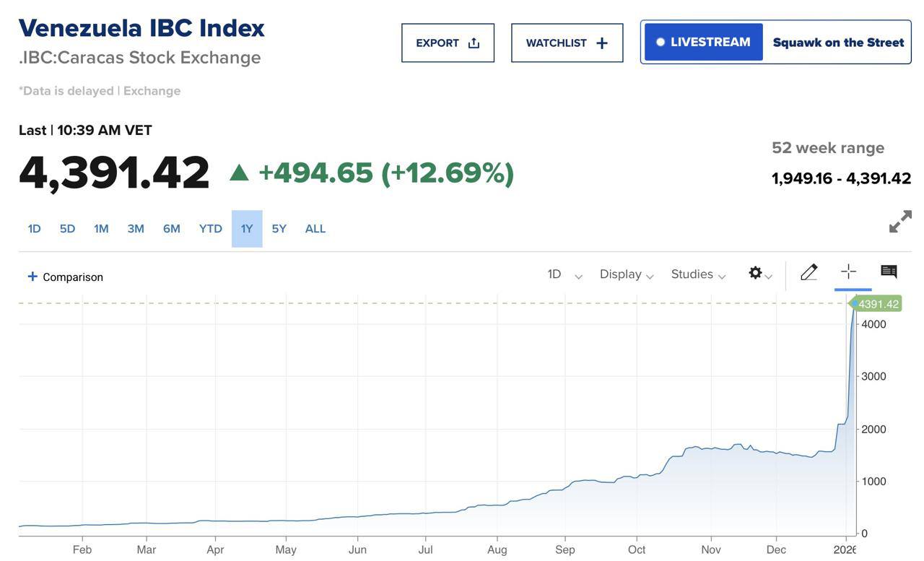Select the 5D time range tab
The image size is (924, 561).
click(x=67, y=229)
